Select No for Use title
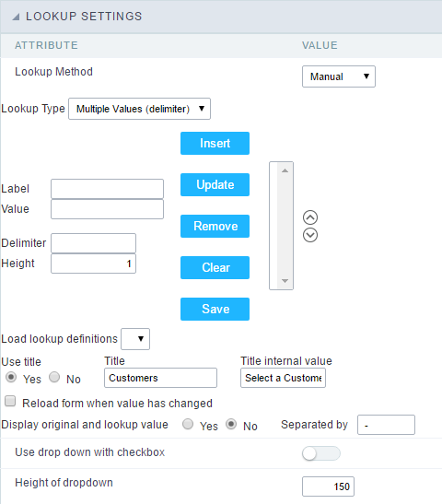The width and height of the screenshot is (442, 504). [54, 377]
